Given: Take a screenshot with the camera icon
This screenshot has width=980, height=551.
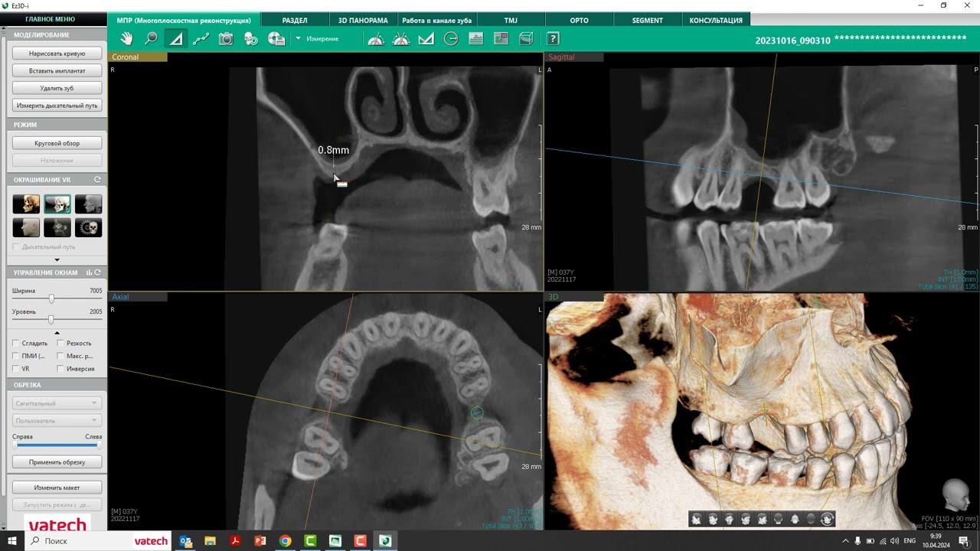Looking at the screenshot, I should (226, 39).
